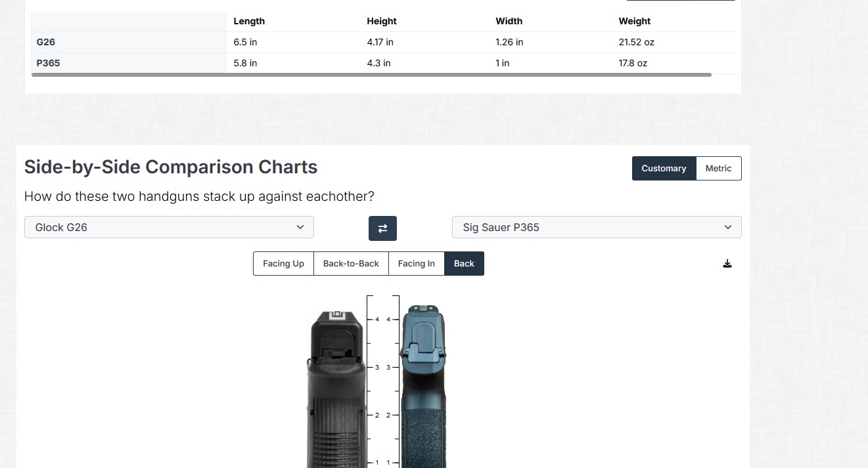Click the Glock G26 rear image
Viewport: 868px width, 468px height.
point(336,389)
